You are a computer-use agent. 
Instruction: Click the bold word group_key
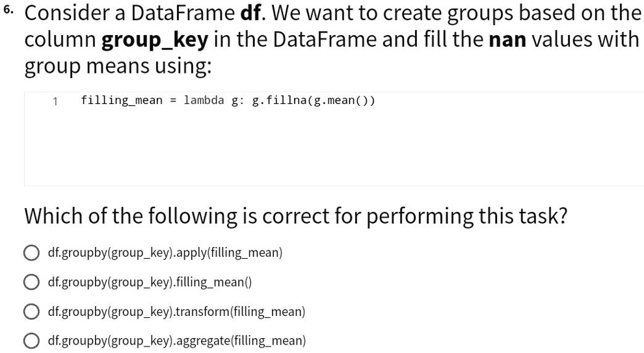click(x=155, y=40)
